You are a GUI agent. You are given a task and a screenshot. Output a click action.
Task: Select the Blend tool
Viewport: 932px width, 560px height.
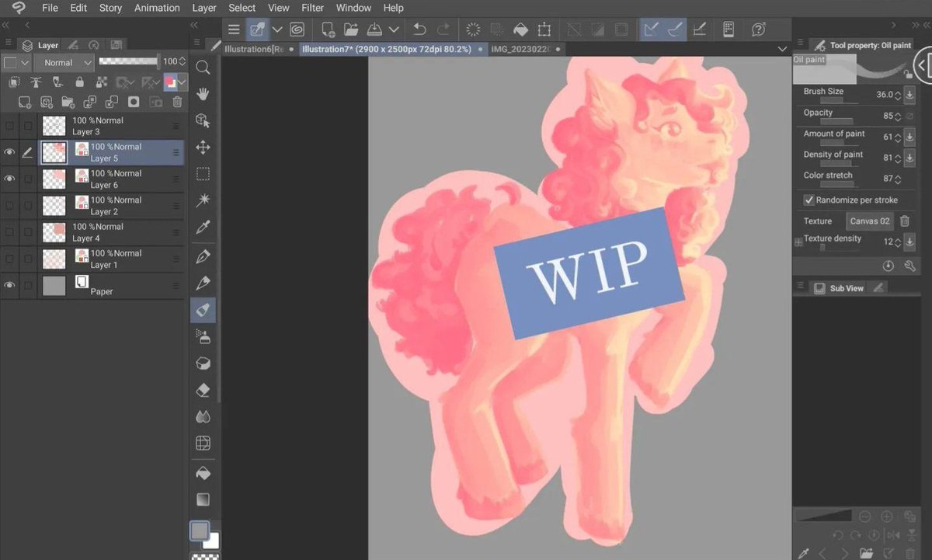click(203, 417)
